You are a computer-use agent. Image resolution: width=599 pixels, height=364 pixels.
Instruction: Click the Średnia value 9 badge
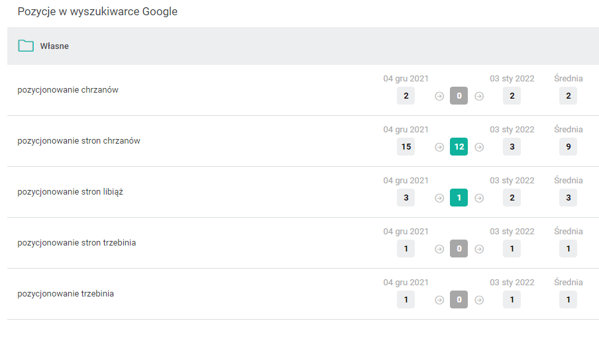pyautogui.click(x=568, y=147)
